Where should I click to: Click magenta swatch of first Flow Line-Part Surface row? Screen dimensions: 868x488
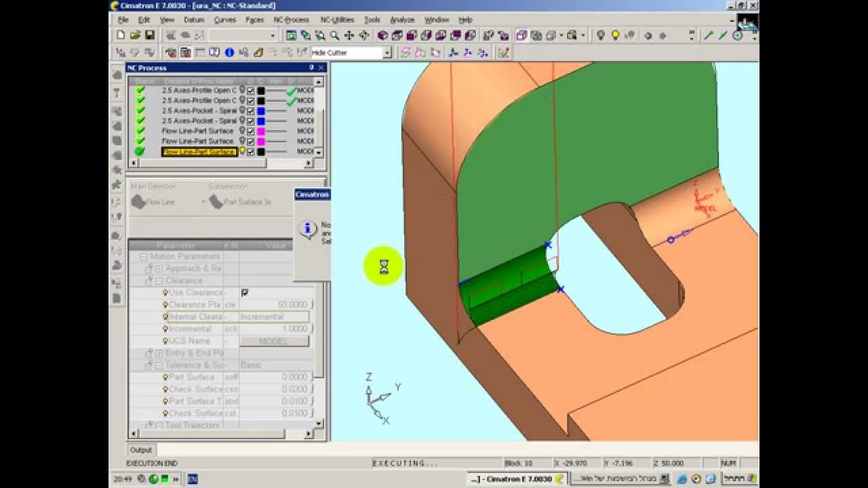[260, 131]
